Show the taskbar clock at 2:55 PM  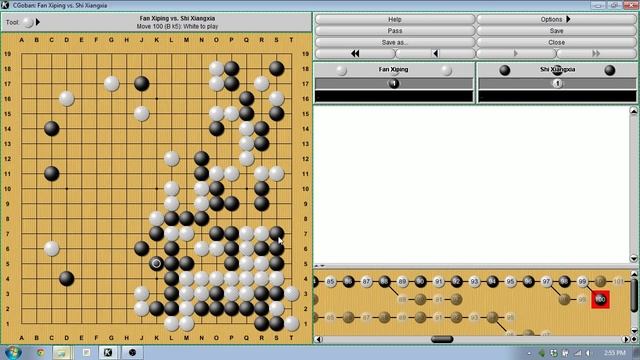point(614,353)
